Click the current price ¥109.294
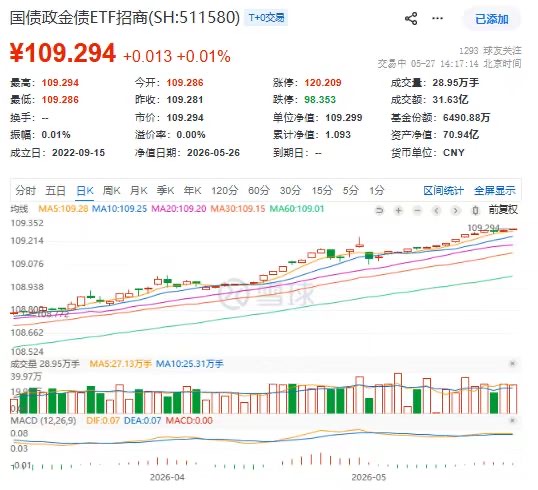This screenshot has height=490, width=538. 63,53
